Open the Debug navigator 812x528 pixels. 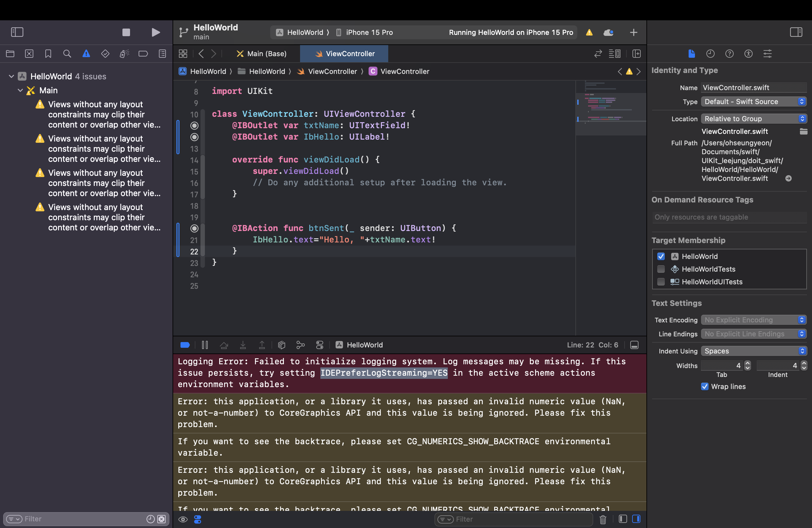coord(124,54)
